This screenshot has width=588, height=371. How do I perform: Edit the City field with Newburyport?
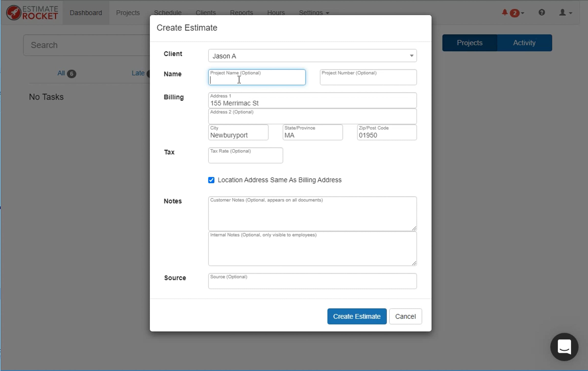point(238,132)
